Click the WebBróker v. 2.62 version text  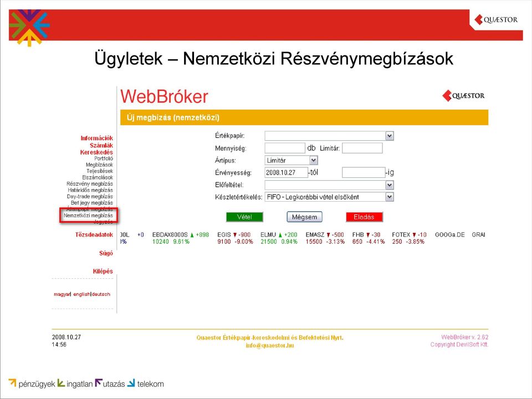(464, 337)
